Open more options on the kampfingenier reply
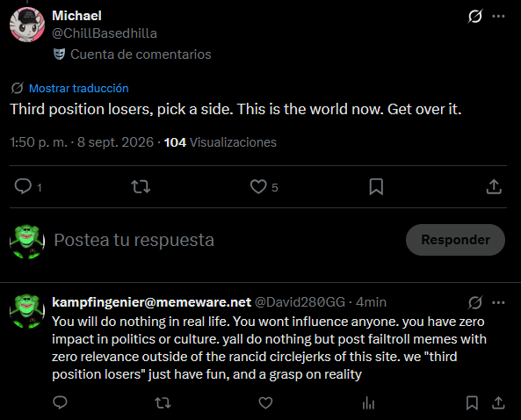This screenshot has width=521, height=420. tap(498, 302)
